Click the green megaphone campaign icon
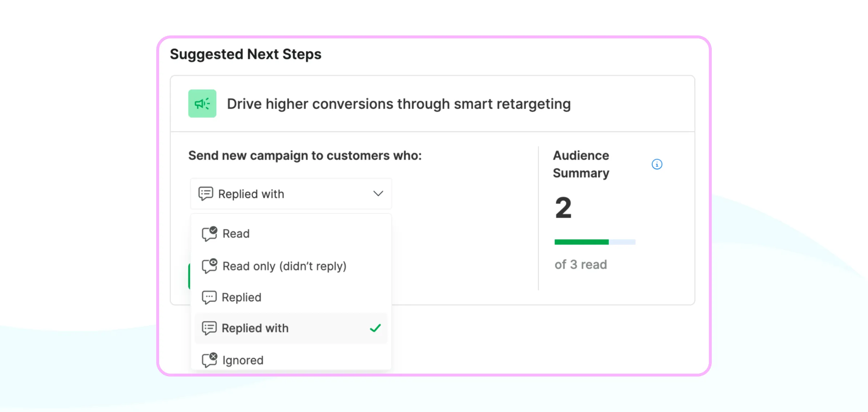This screenshot has height=412, width=868. 202,104
